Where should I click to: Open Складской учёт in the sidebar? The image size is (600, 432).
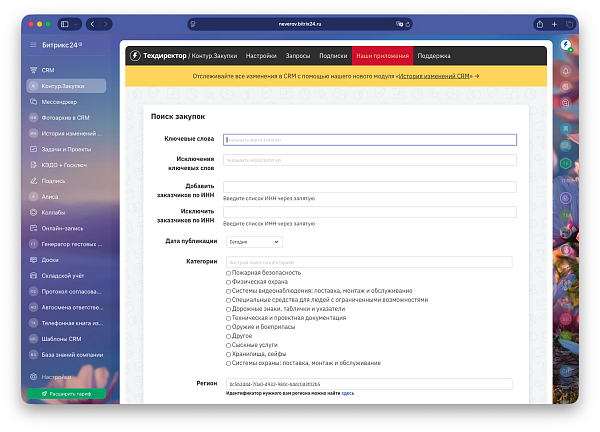[x=62, y=276]
